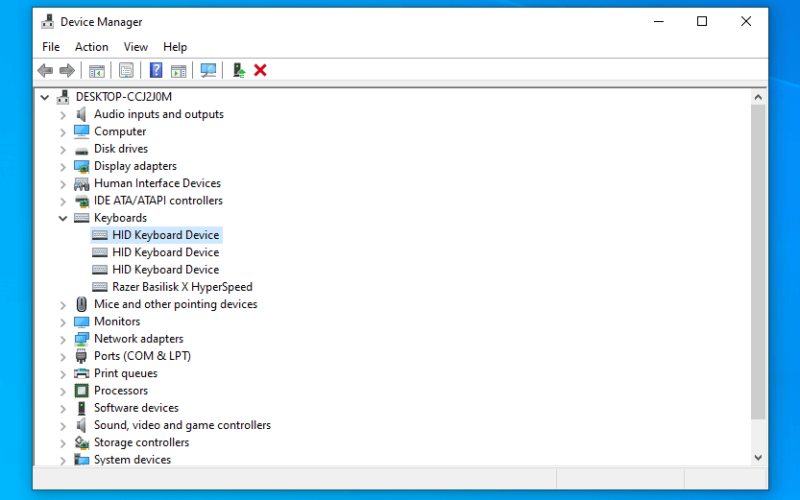This screenshot has width=800, height=500.
Task: Select the System devices label
Action: (x=132, y=460)
